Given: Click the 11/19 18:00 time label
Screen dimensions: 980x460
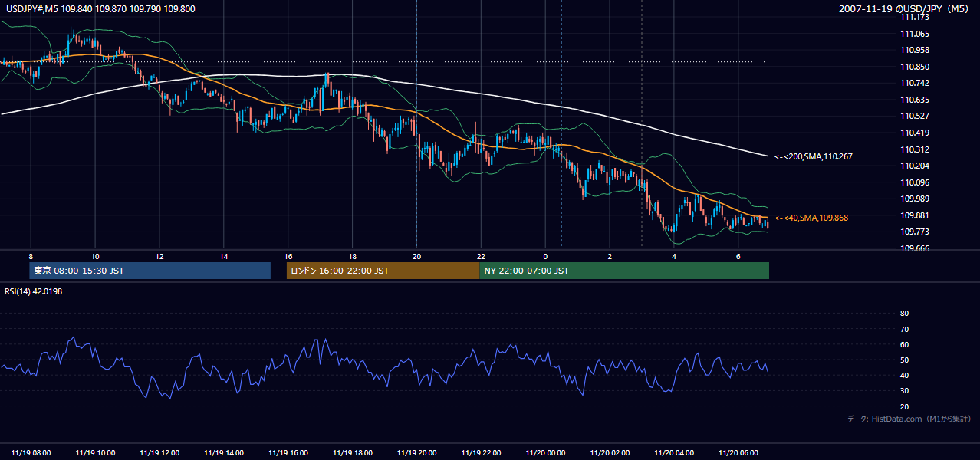Looking at the screenshot, I should pos(352,453).
